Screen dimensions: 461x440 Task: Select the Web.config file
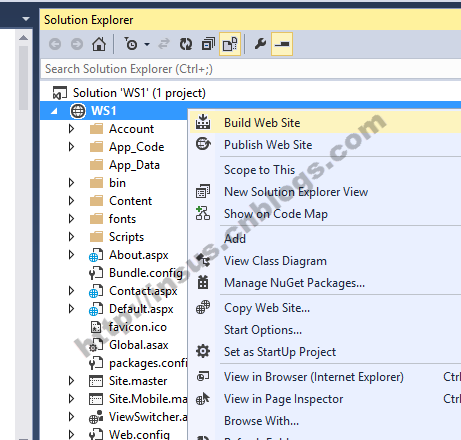pyautogui.click(x=139, y=434)
